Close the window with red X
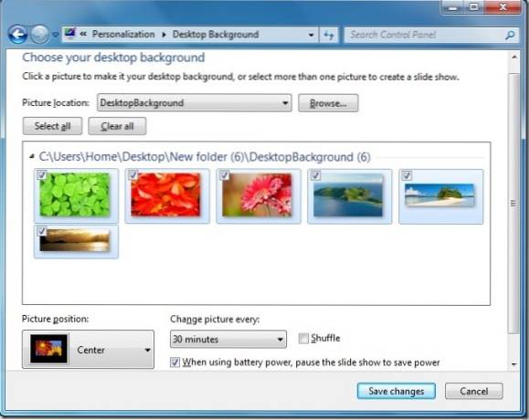 click(503, 7)
